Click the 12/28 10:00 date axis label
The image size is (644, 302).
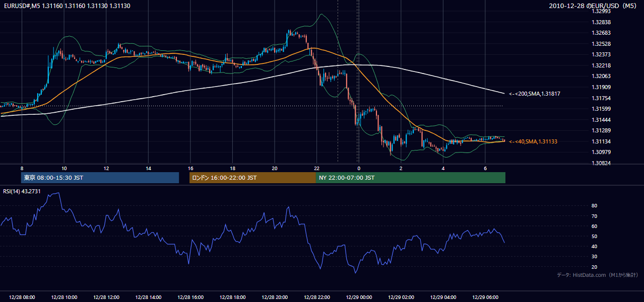64,297
